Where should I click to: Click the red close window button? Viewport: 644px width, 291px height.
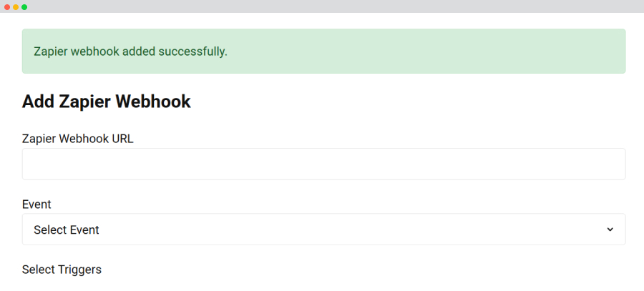pyautogui.click(x=7, y=6)
